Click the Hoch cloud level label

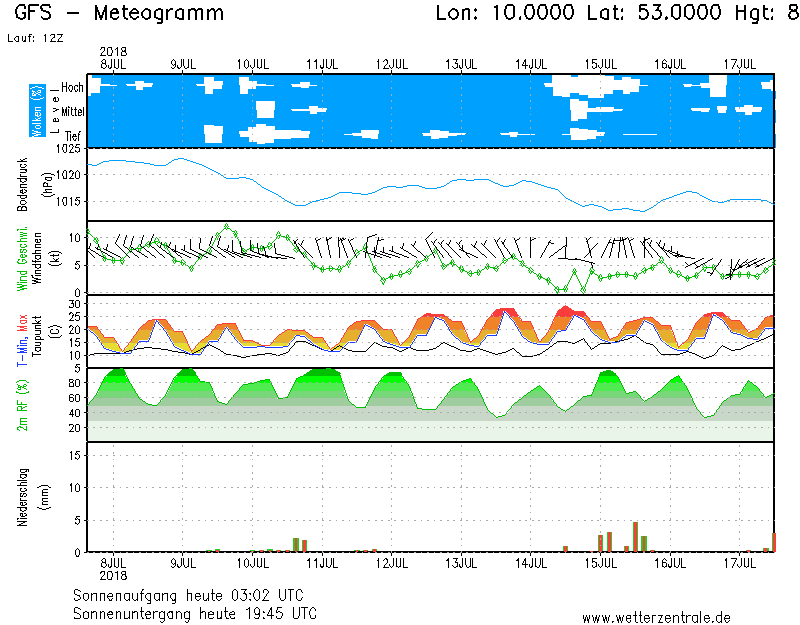(72, 88)
